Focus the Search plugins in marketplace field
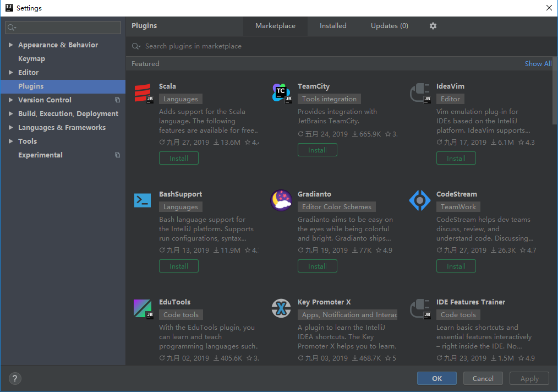 pos(341,46)
